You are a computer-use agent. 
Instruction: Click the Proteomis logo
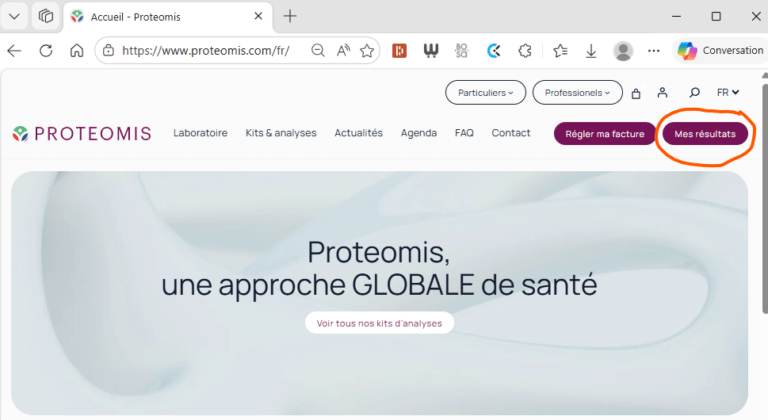click(x=82, y=134)
